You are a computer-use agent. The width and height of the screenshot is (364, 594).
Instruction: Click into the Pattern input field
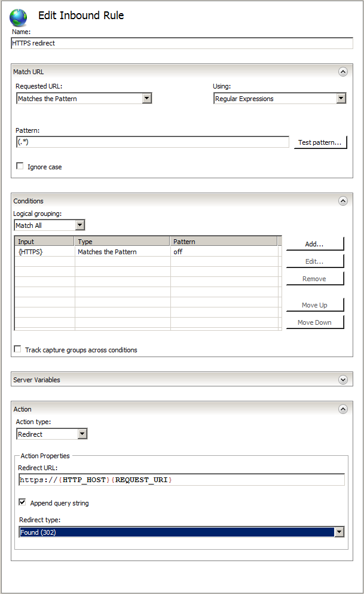tap(152, 142)
